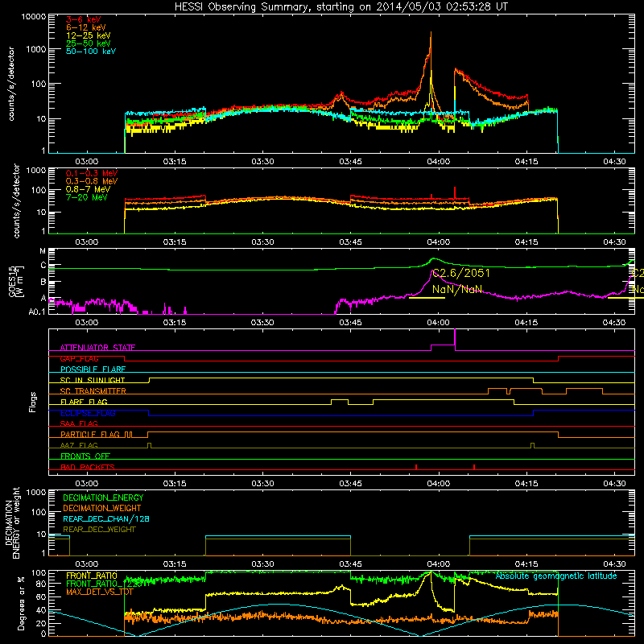This screenshot has width=644, height=644.
Task: Select the SC_IN_SUNLIGHT flag label
Action: coord(93,380)
